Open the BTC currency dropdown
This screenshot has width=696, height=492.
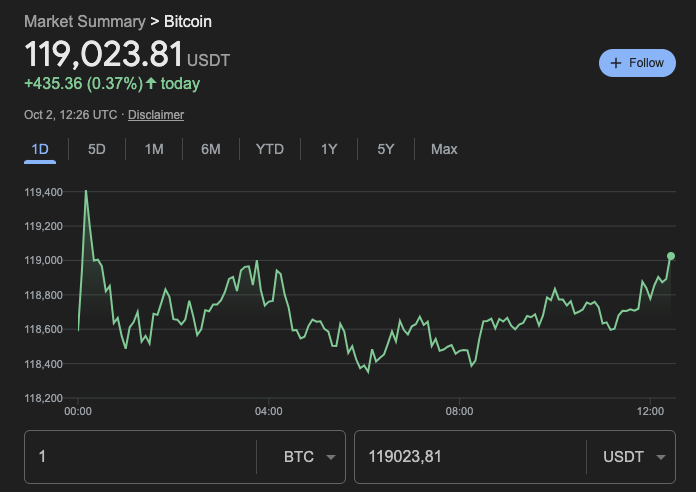309,457
